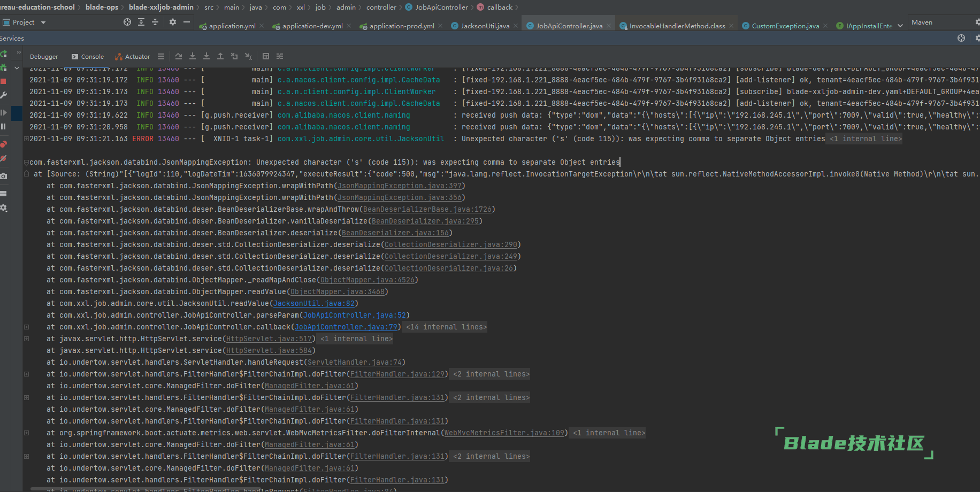This screenshot has width=980, height=492.
Task: Switch to Debugger tab
Action: [44, 57]
